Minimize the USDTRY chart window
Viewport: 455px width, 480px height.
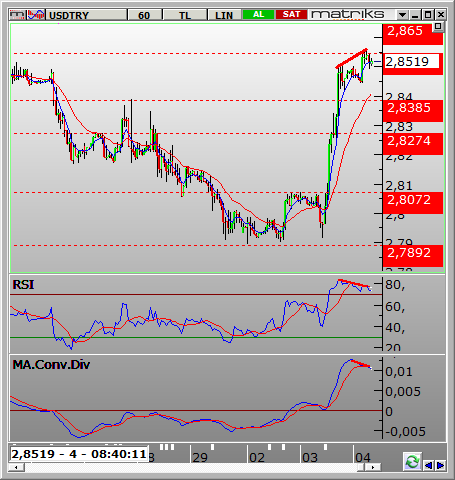[415, 15]
